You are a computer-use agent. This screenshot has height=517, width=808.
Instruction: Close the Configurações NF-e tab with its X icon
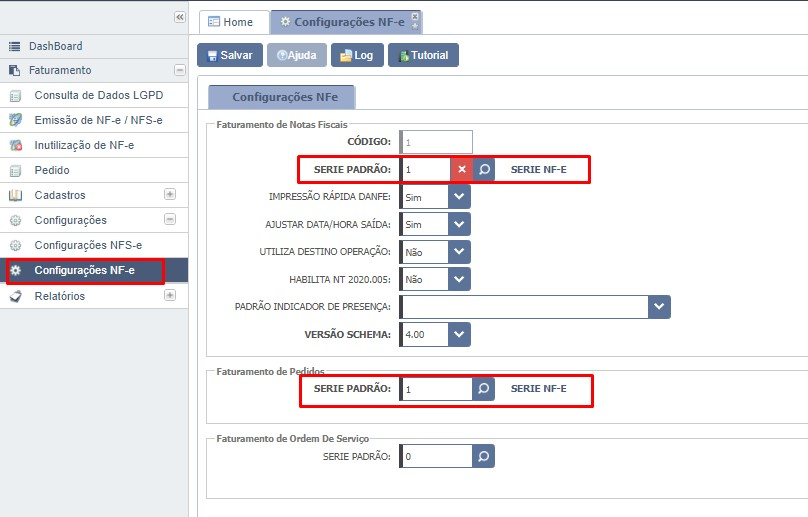(415, 16)
